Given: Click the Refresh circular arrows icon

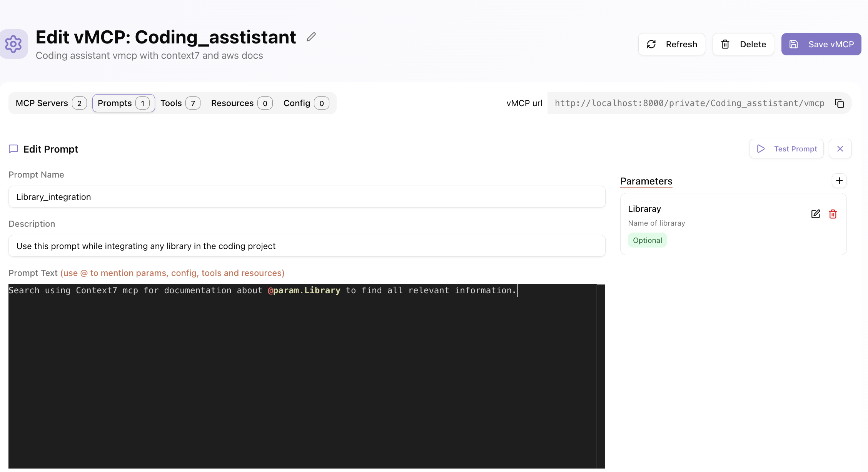Looking at the screenshot, I should [x=651, y=44].
